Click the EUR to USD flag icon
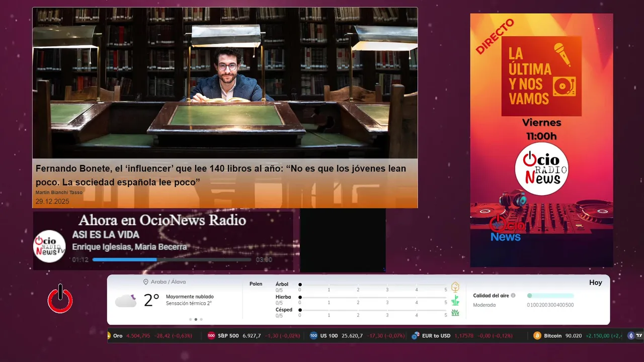Image resolution: width=644 pixels, height=362 pixels. tap(416, 336)
